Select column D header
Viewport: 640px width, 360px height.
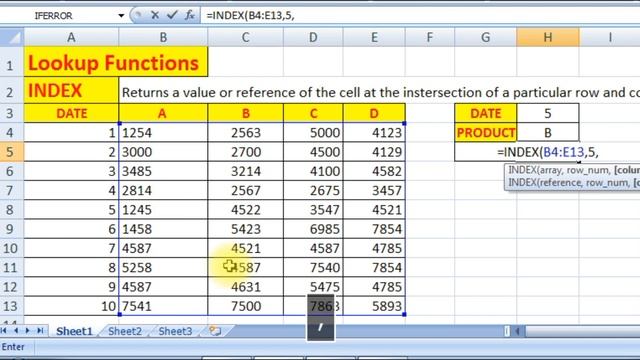pos(313,38)
